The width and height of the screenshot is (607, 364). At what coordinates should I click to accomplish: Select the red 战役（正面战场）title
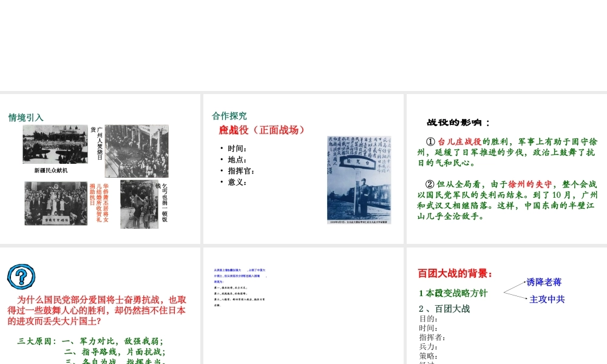coord(262,130)
